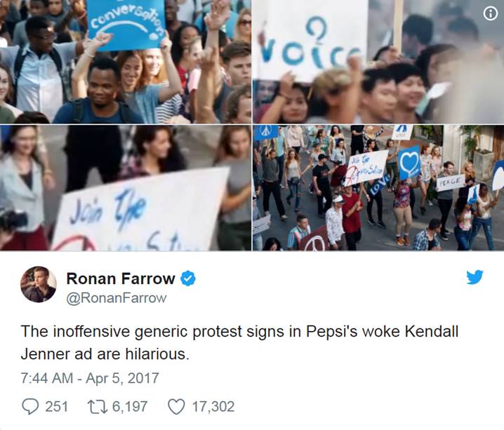504x430 pixels.
Task: Open the photo with the 'conversation' sign
Action: (x=126, y=62)
